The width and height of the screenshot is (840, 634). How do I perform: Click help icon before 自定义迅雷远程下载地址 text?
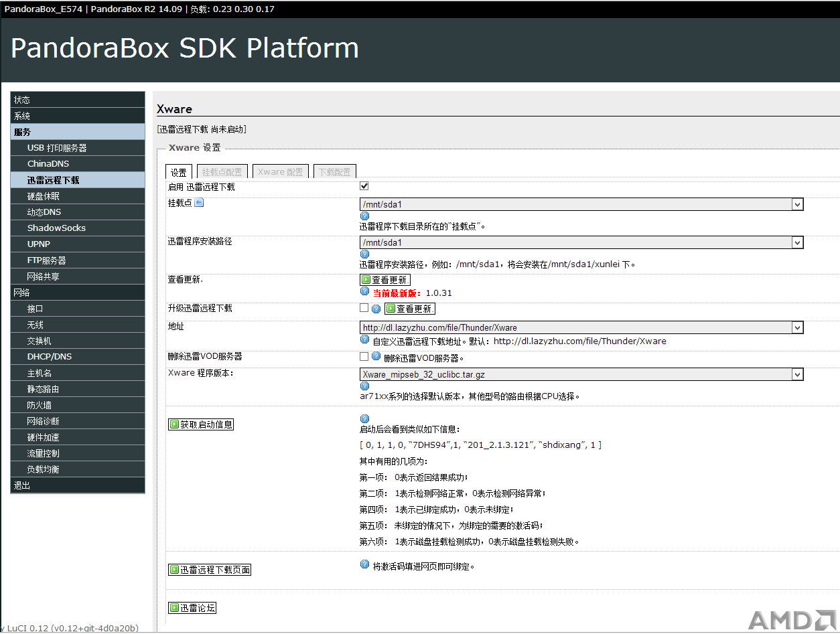point(365,340)
